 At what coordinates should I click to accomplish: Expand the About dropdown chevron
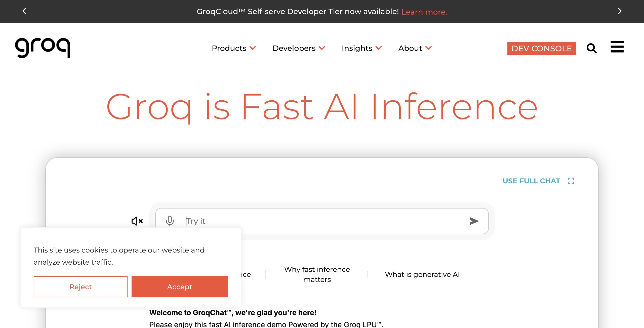coord(428,48)
